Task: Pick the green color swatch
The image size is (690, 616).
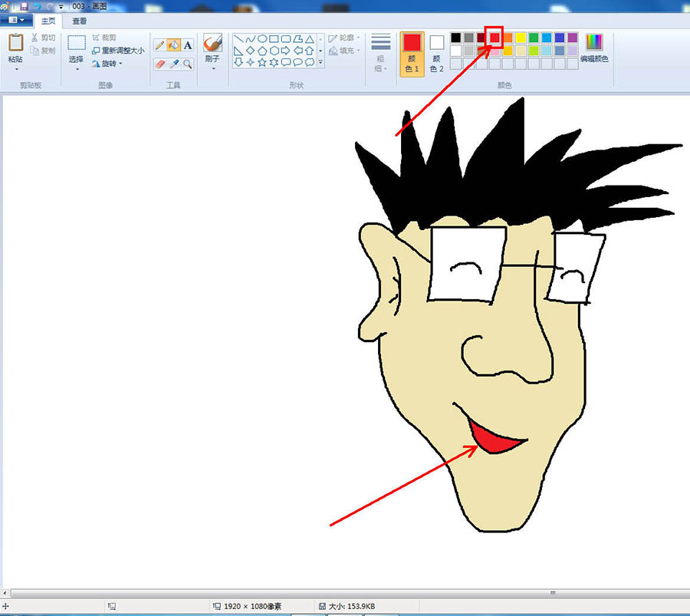Action: click(x=534, y=38)
